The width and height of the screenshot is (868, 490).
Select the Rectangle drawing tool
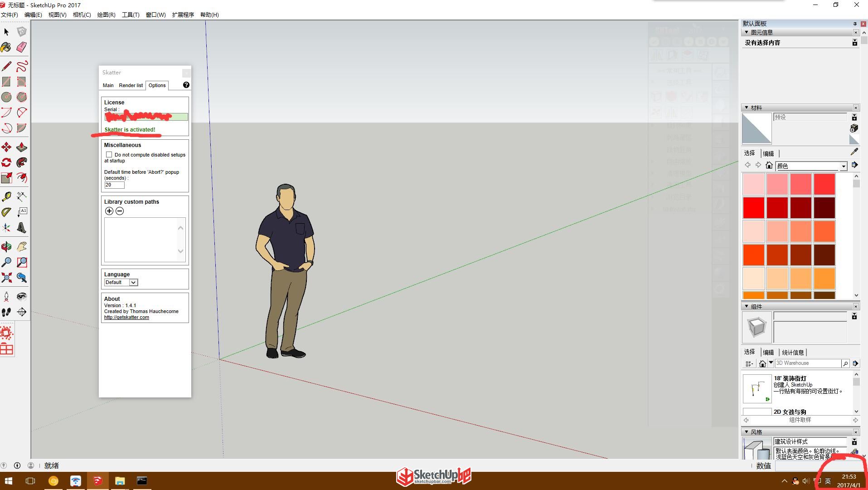[6, 82]
